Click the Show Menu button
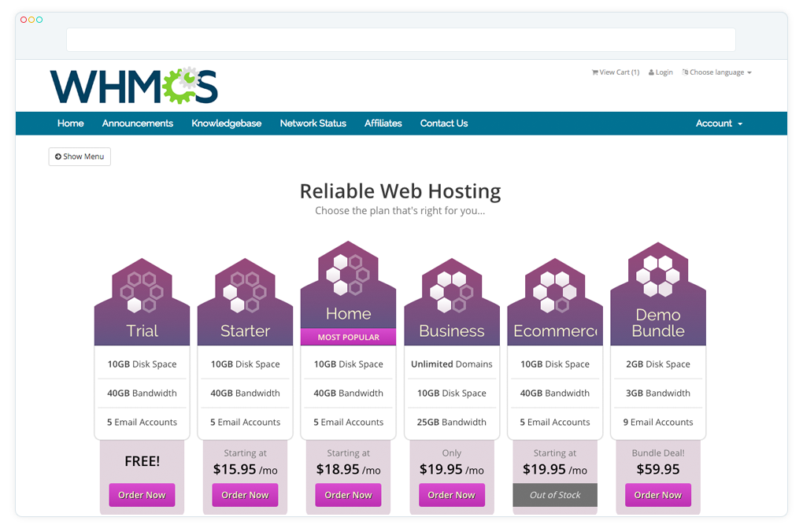Screen dimensions: 803x532 click(80, 157)
